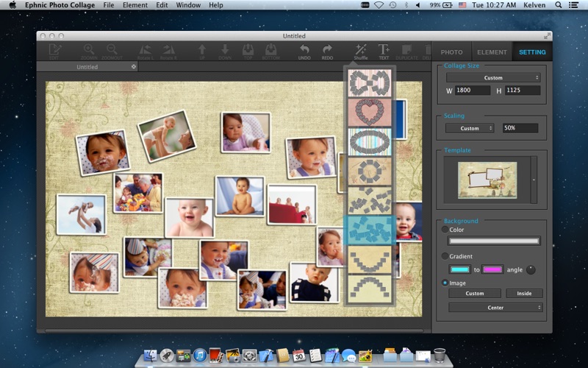Open the Help menu
Image resolution: width=588 pixels, height=368 pixels.
[x=215, y=5]
